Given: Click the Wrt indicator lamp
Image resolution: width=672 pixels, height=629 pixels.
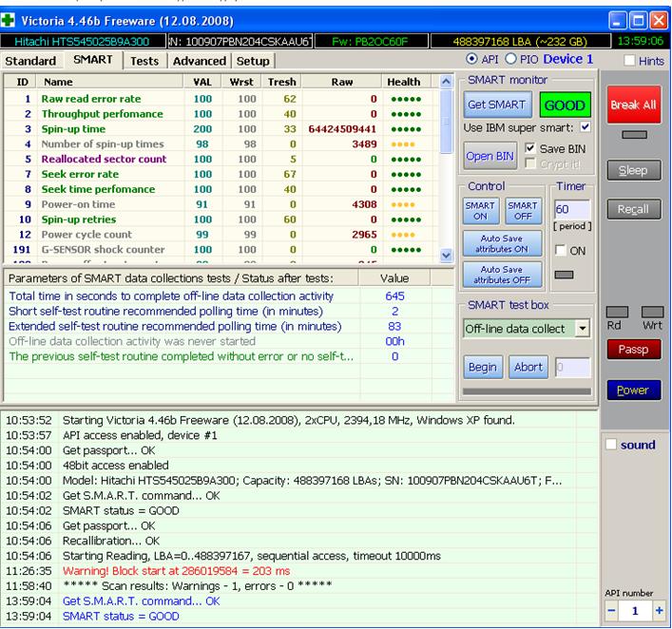Looking at the screenshot, I should [x=652, y=312].
